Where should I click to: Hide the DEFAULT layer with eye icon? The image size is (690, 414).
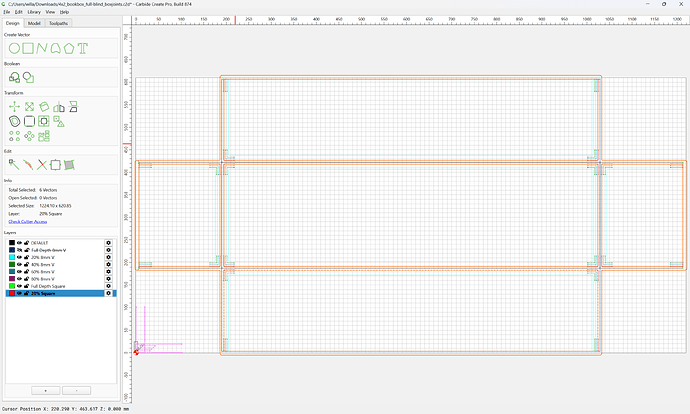tap(19, 243)
